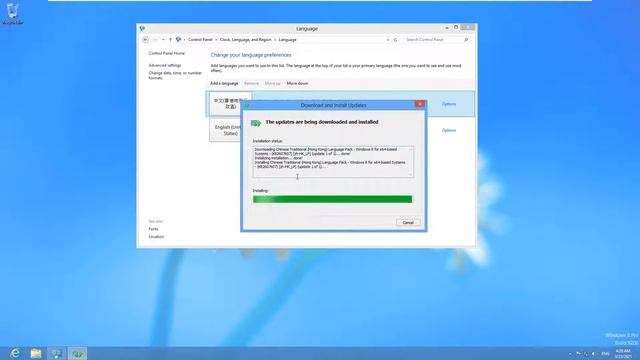Open File Explorer from the taskbar
640x360 pixels.
click(36, 353)
